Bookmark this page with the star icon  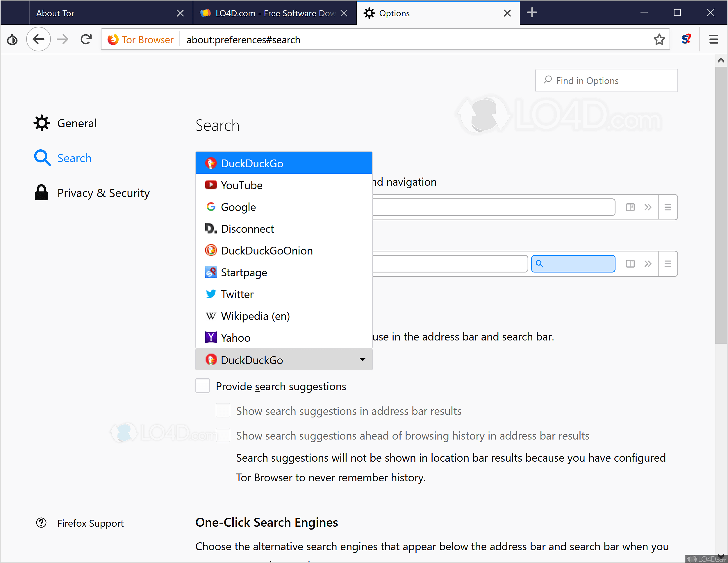coord(659,39)
